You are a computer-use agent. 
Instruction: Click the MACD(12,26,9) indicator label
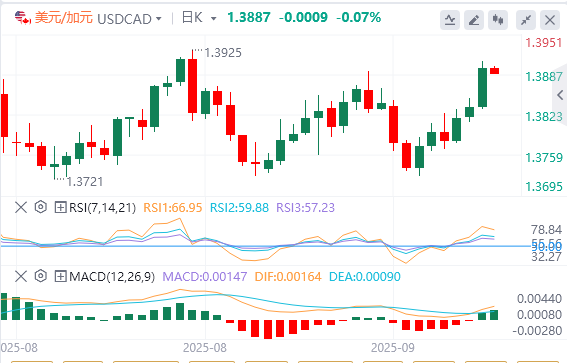[x=112, y=277]
